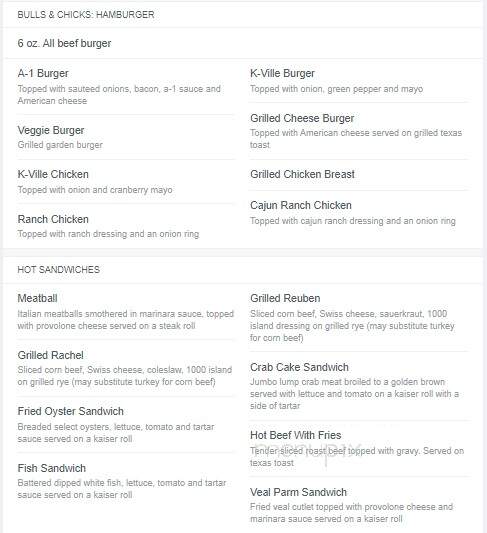Choose K-Ville Chicken from the menu
Viewport: 487px width, 533px height.
click(53, 174)
